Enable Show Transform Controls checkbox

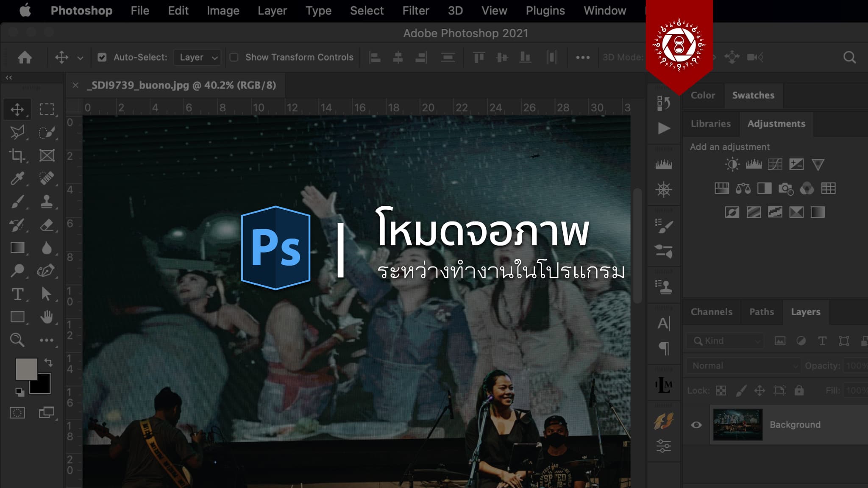point(234,57)
